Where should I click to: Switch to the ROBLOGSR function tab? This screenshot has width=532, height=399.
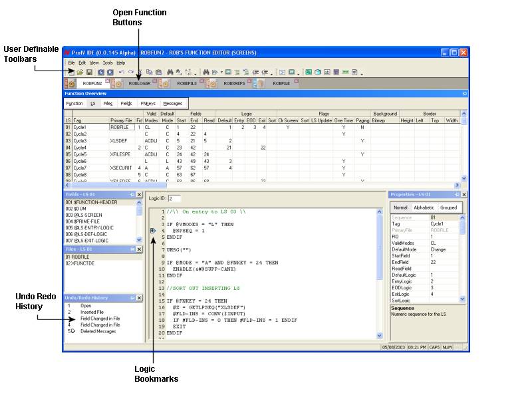140,84
